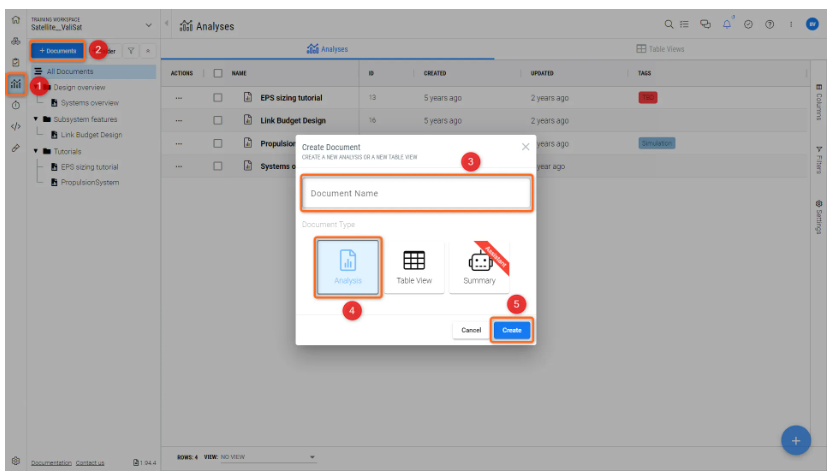Open the checklist icon in the top bar

click(684, 24)
